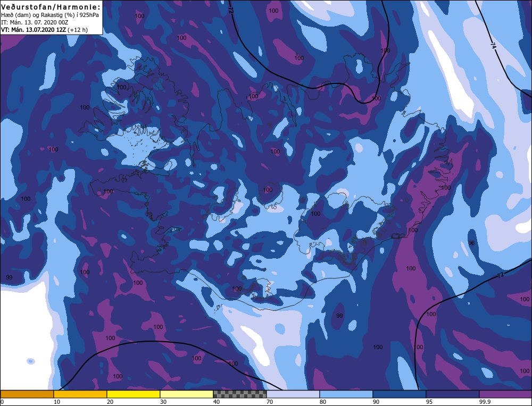Click the legend tick label '95'
This screenshot has width=532, height=406.
pos(429,402)
